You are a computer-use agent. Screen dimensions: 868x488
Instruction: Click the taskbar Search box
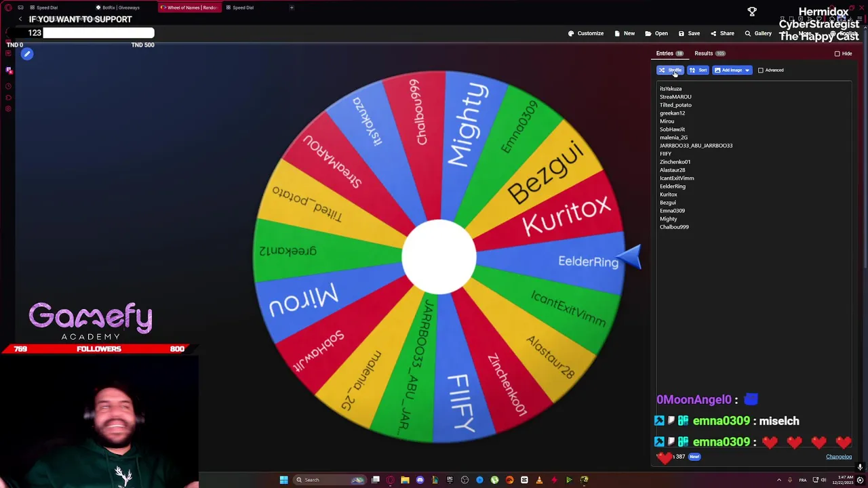pyautogui.click(x=330, y=480)
